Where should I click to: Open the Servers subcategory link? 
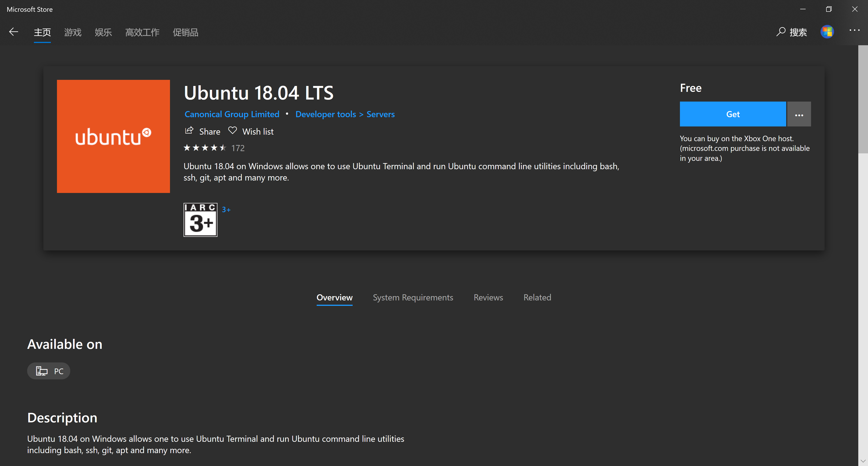pos(380,114)
